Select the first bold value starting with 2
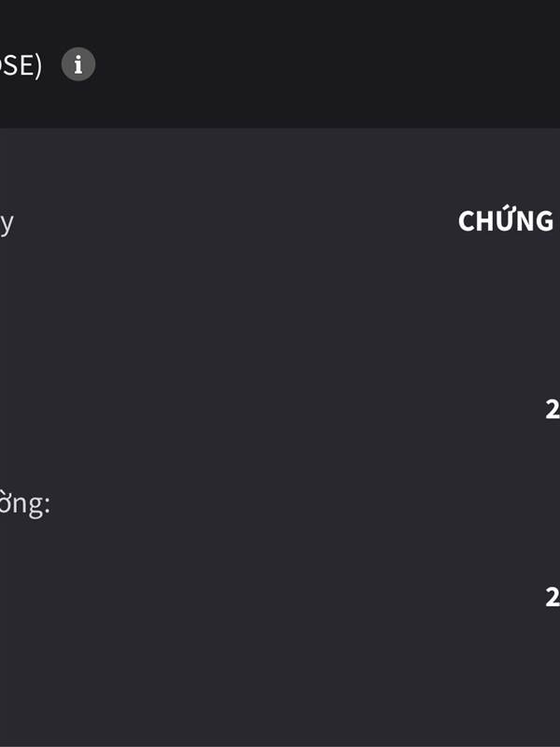The width and height of the screenshot is (560, 747). coord(553,409)
